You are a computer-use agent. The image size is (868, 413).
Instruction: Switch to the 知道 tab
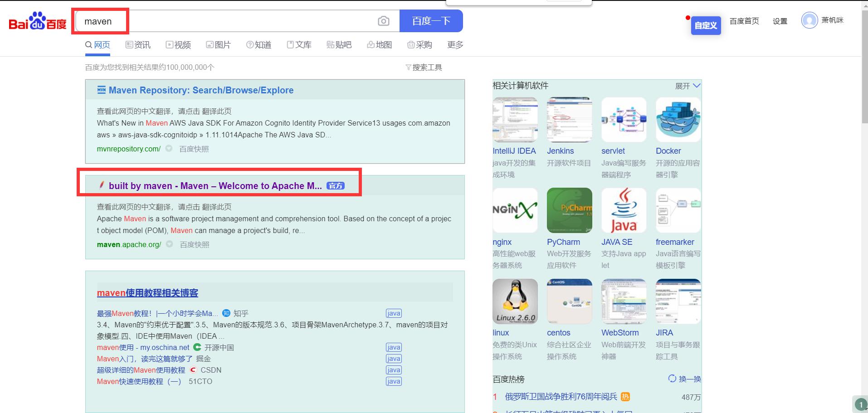click(258, 44)
